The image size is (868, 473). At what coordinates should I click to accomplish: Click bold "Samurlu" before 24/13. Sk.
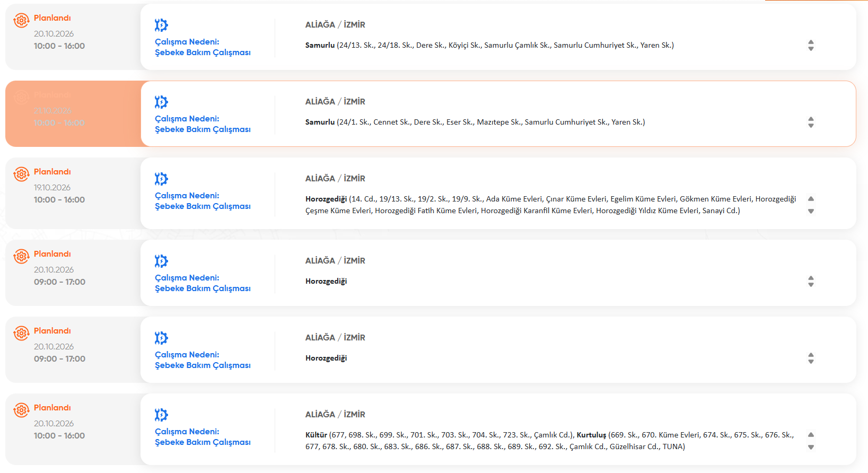pos(320,45)
